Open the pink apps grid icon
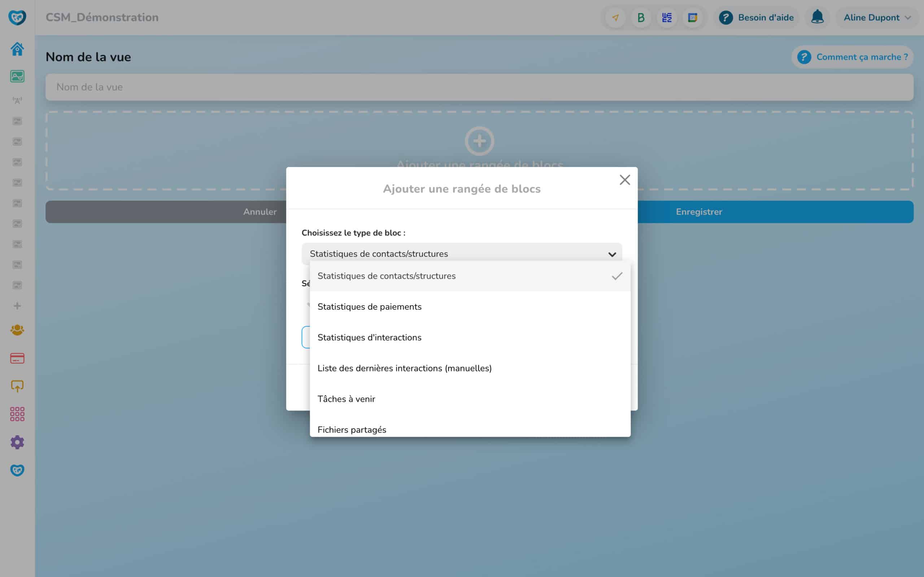The height and width of the screenshot is (577, 924). point(17,414)
